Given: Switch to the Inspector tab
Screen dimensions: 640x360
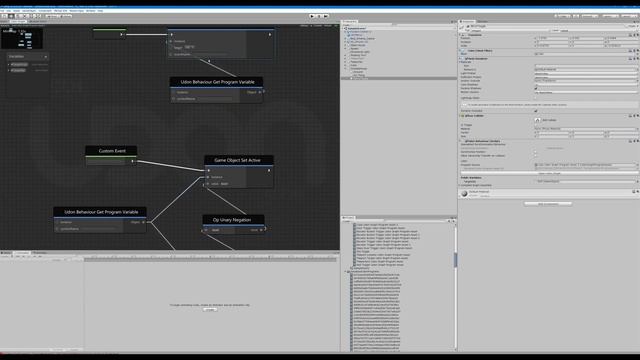Looking at the screenshot, I should (x=467, y=22).
